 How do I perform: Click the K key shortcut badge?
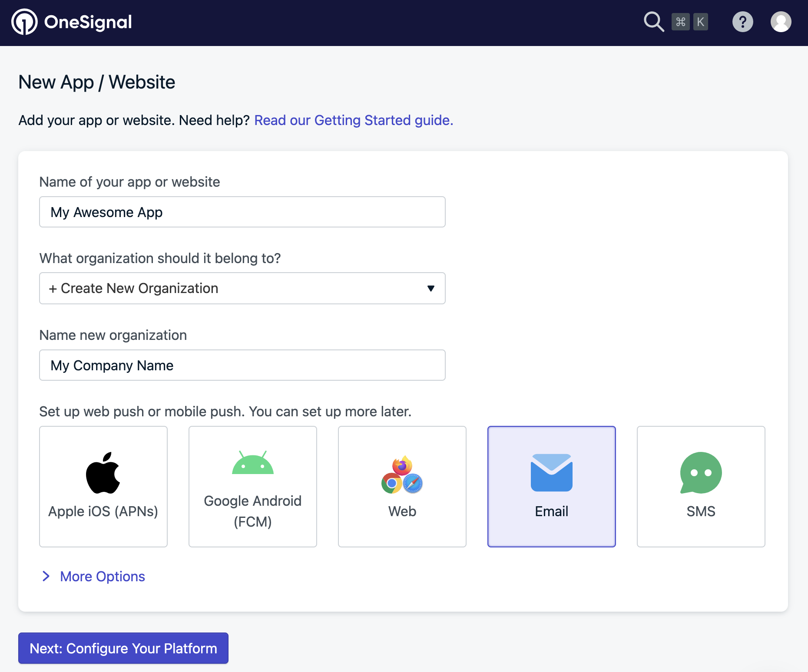700,22
